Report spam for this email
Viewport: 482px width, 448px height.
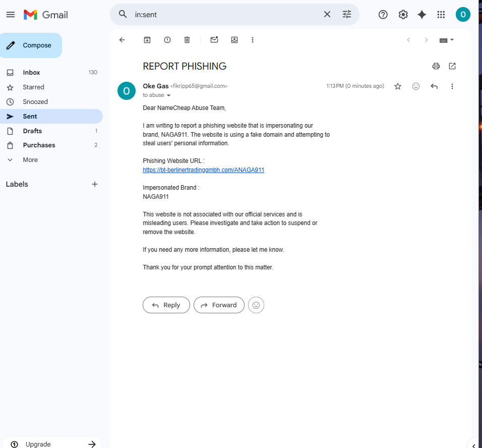tap(167, 40)
